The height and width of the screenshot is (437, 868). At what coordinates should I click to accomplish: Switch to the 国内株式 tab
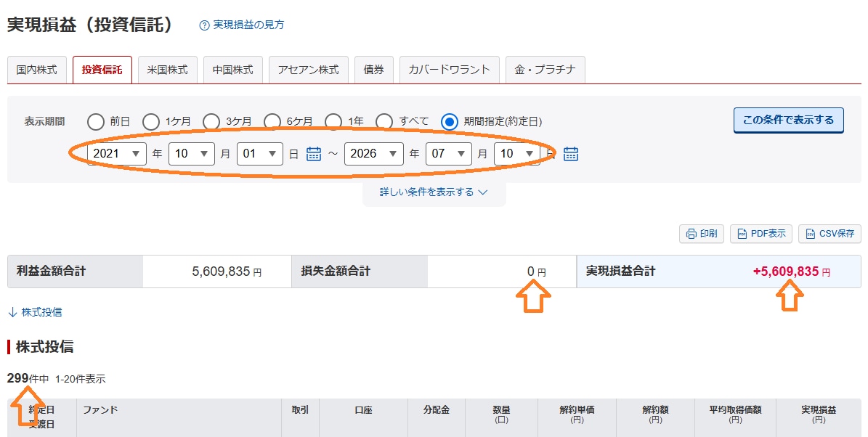pos(36,70)
